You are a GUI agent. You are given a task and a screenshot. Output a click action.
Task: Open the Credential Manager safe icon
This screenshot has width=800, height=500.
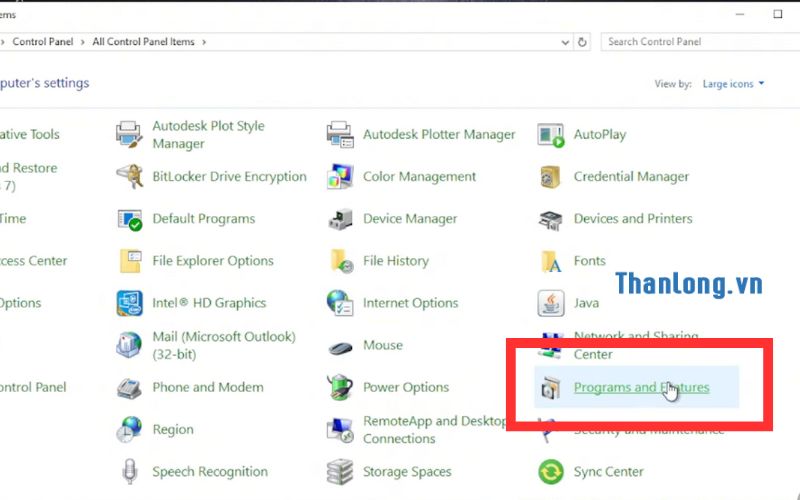551,177
